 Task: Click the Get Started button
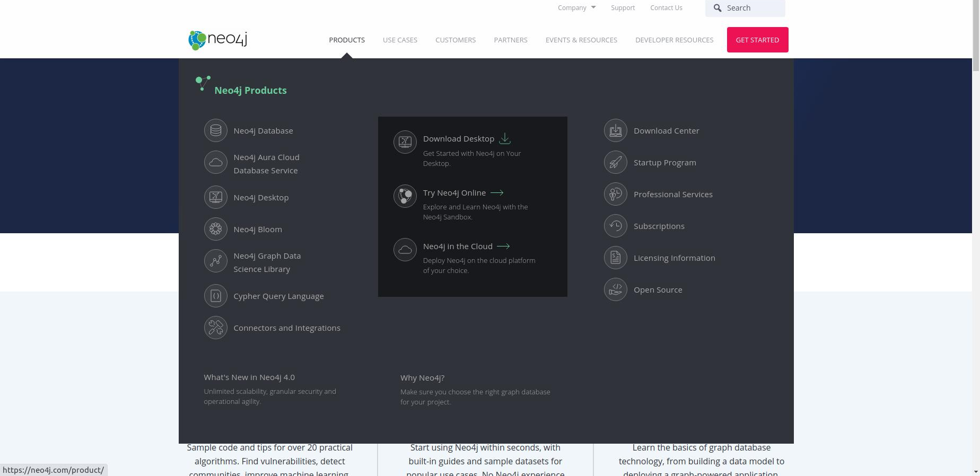(757, 40)
